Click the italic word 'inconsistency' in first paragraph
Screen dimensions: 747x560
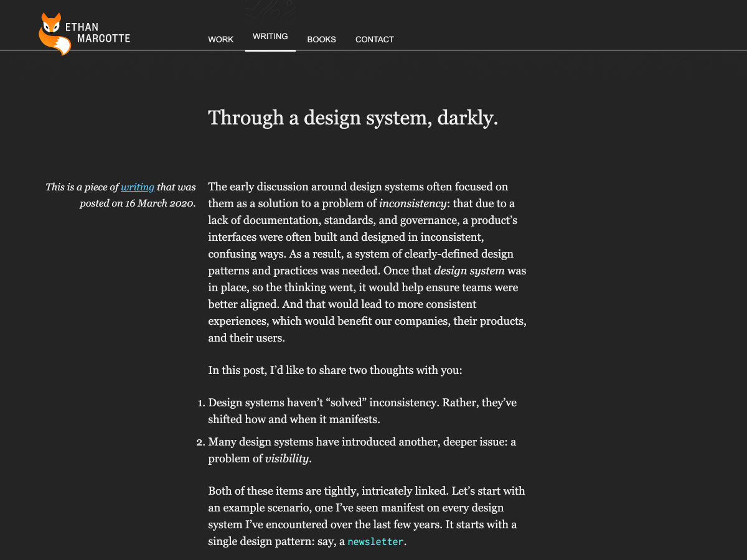coord(413,203)
